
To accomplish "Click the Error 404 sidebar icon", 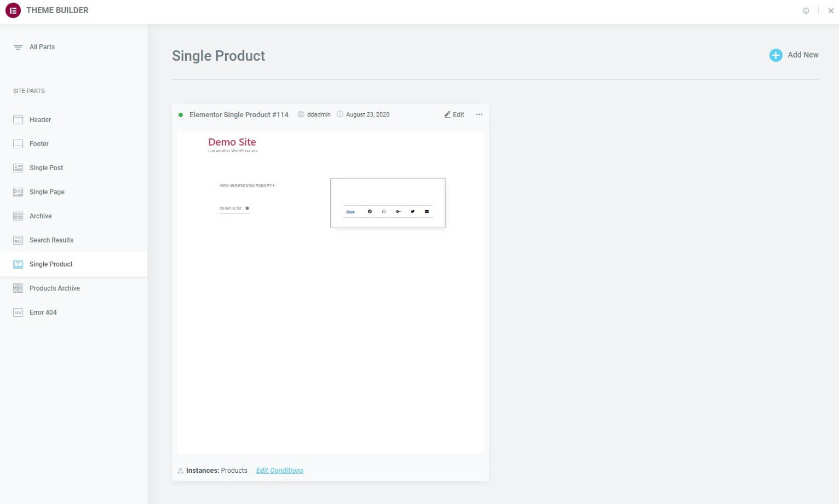I will [18, 312].
